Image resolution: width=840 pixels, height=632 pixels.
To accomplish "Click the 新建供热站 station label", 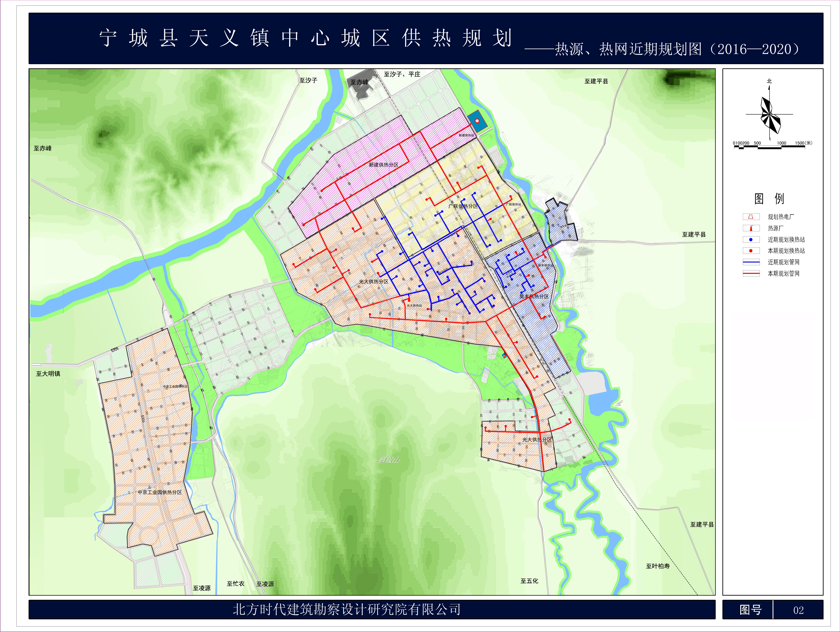I will [x=466, y=136].
